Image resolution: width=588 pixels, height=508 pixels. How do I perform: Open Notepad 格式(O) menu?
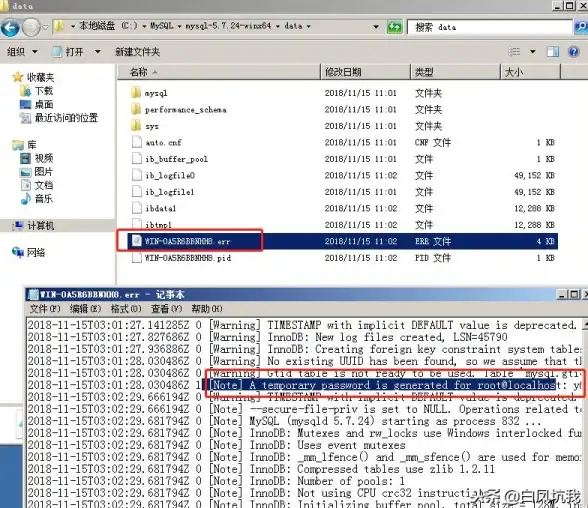pos(126,309)
